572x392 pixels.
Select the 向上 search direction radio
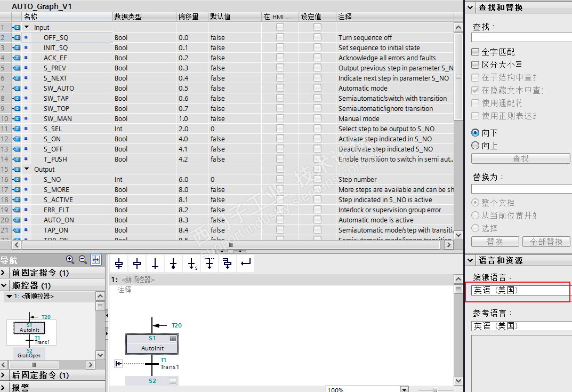pos(476,146)
